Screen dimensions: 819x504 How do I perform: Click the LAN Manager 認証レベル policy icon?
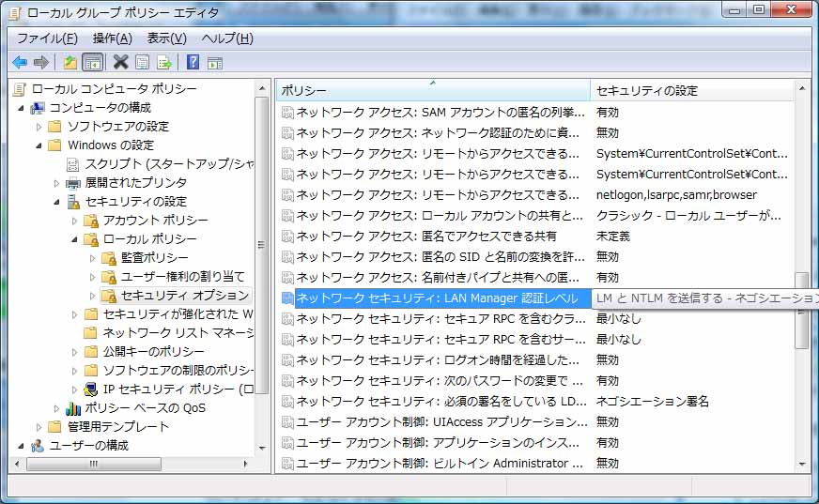pyautogui.click(x=287, y=298)
